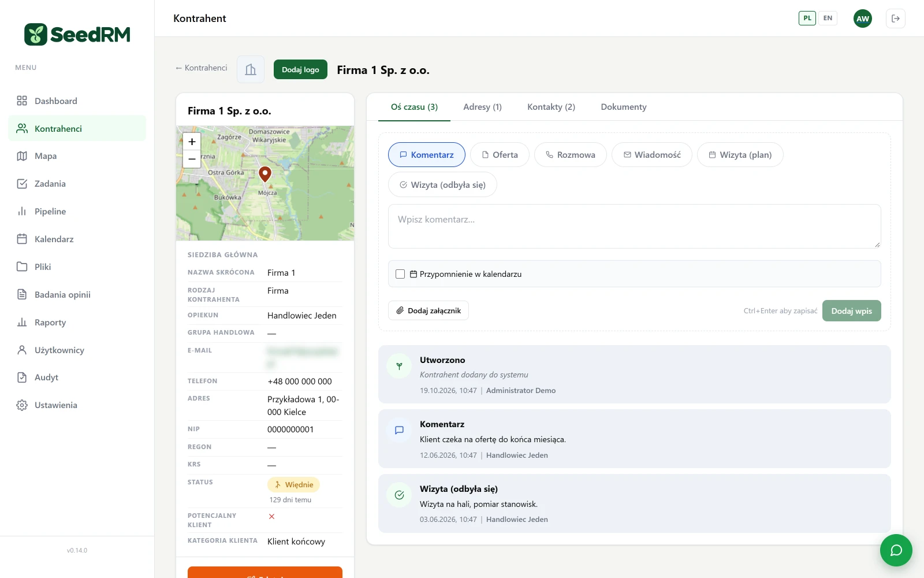This screenshot has height=578, width=924.
Task: Open Badania opinii section
Action: click(x=77, y=295)
